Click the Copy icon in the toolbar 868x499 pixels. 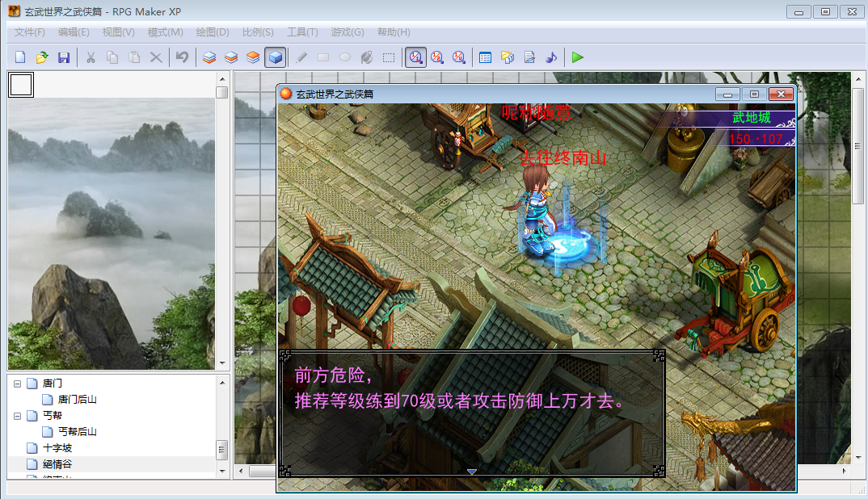pyautogui.click(x=112, y=57)
